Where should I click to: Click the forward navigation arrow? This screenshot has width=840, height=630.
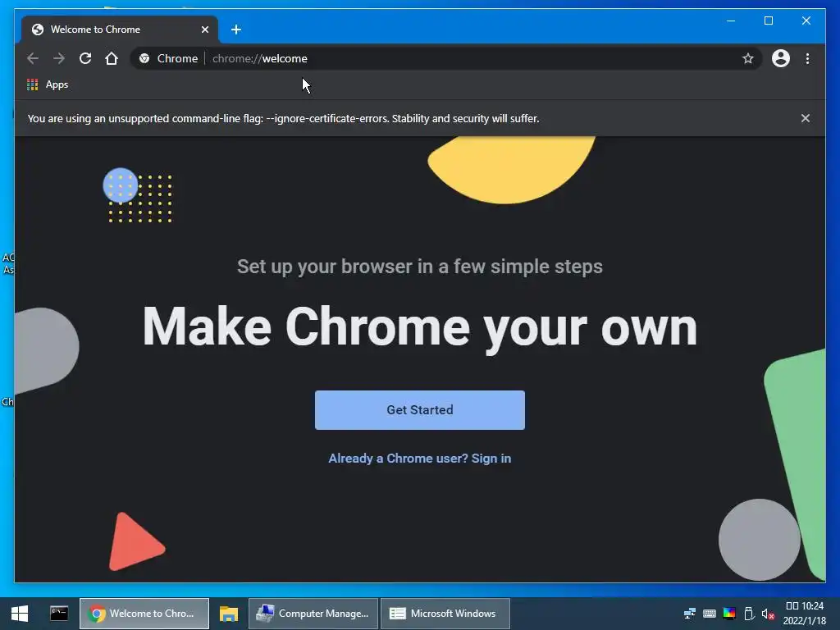click(59, 58)
